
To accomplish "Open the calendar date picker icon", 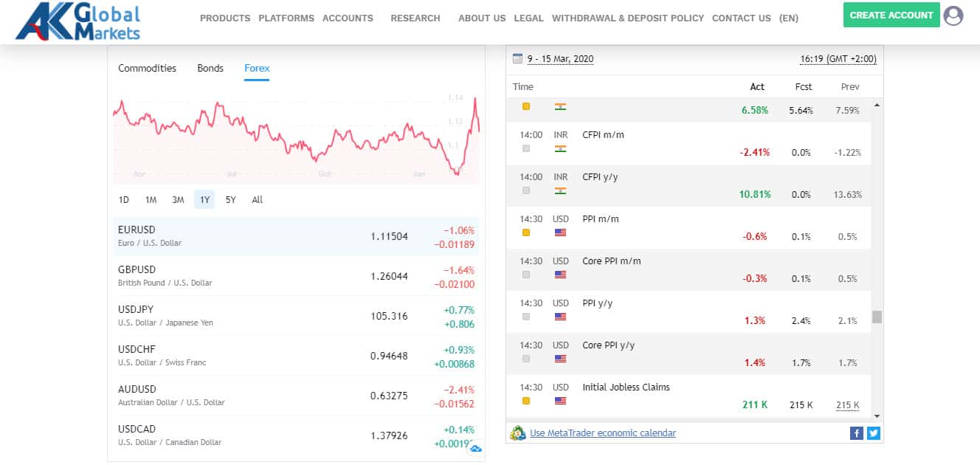I will click(x=517, y=58).
